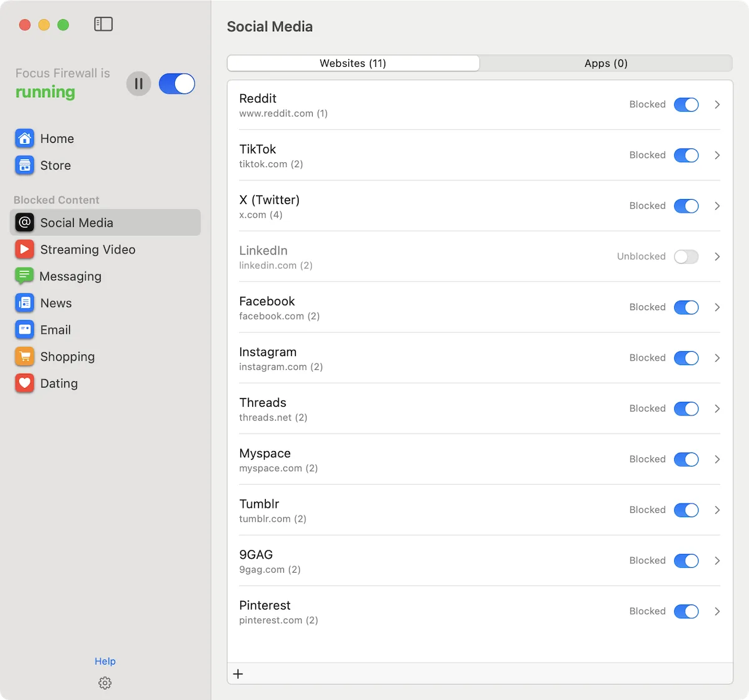The height and width of the screenshot is (700, 749).
Task: Click the x.com (4) subtitle
Action: [261, 215]
